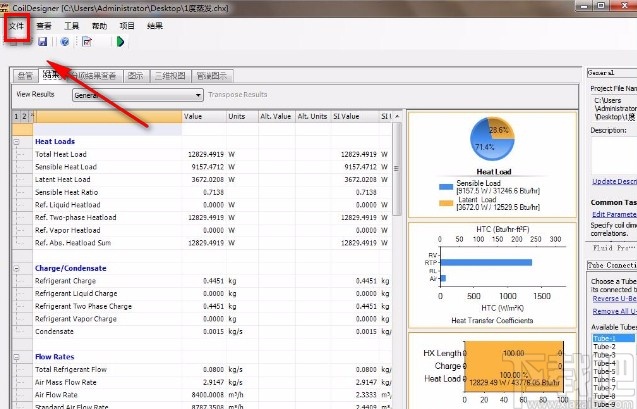Switch to the 管道图示 tab
This screenshot has height=409, width=637.
[x=212, y=76]
